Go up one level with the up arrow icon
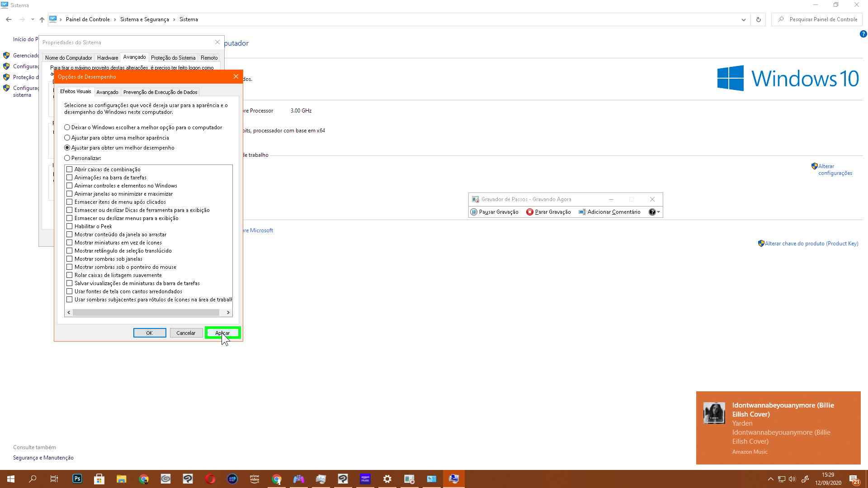 click(42, 19)
